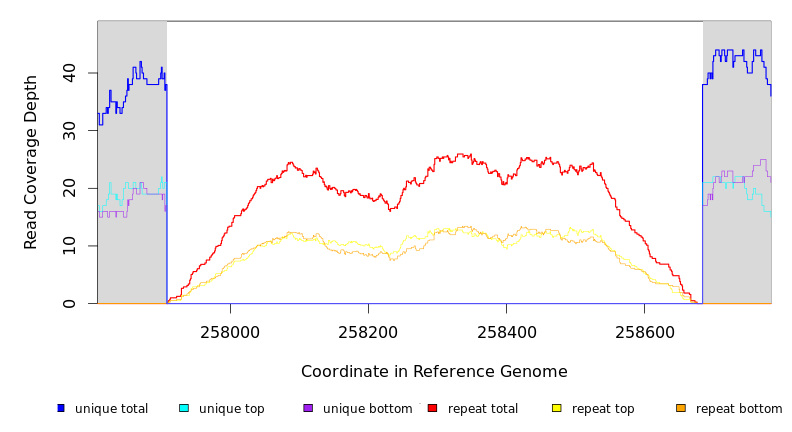Select the 258200 x-axis tick label
The width and height of the screenshot is (792, 432).
point(368,329)
